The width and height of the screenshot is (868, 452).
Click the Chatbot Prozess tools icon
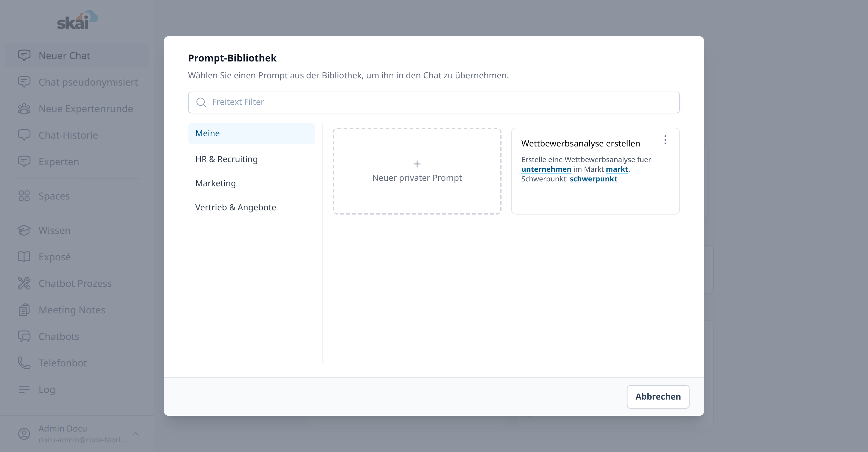click(x=24, y=283)
